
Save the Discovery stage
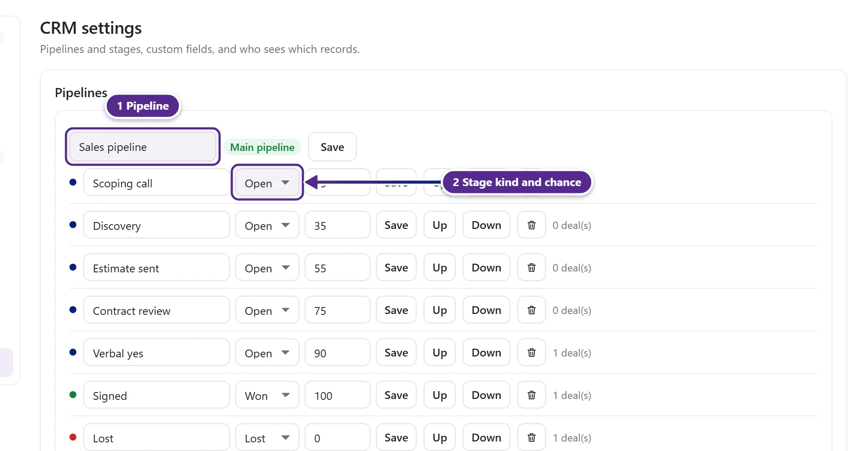point(396,225)
